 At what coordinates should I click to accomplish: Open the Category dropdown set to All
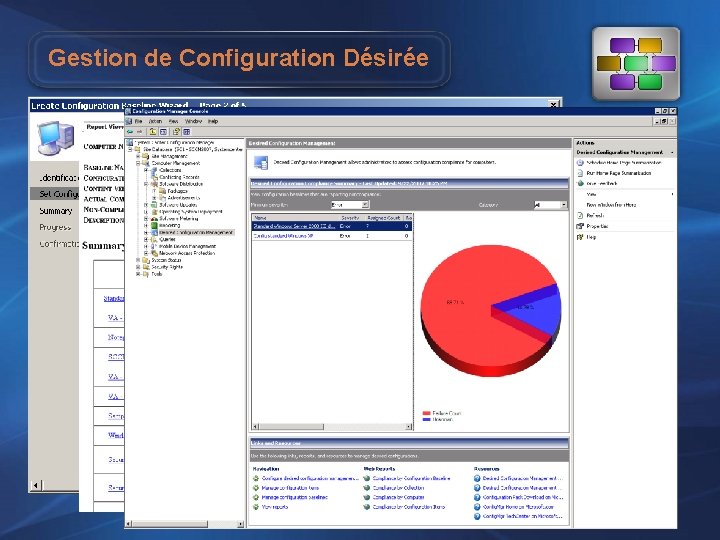click(x=564, y=205)
